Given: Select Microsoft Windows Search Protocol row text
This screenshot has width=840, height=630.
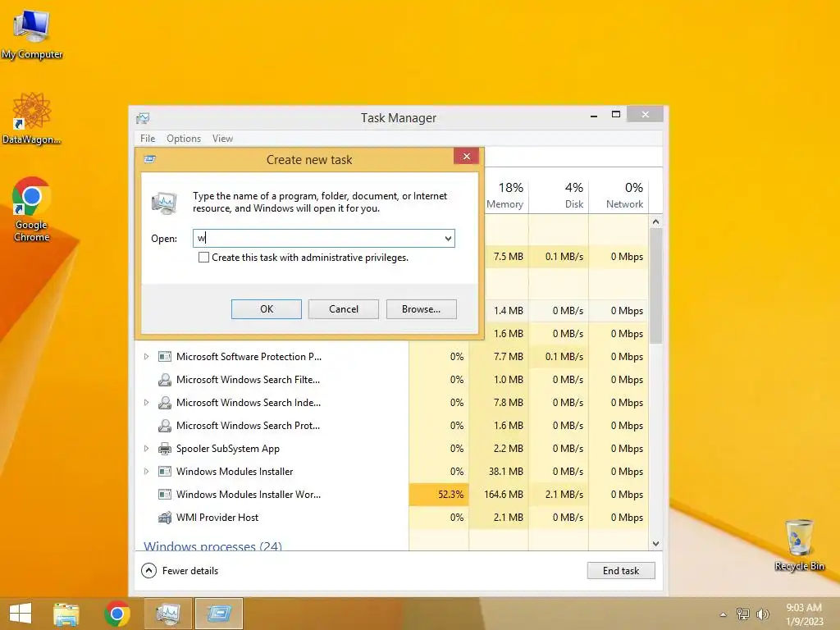Looking at the screenshot, I should (x=248, y=426).
